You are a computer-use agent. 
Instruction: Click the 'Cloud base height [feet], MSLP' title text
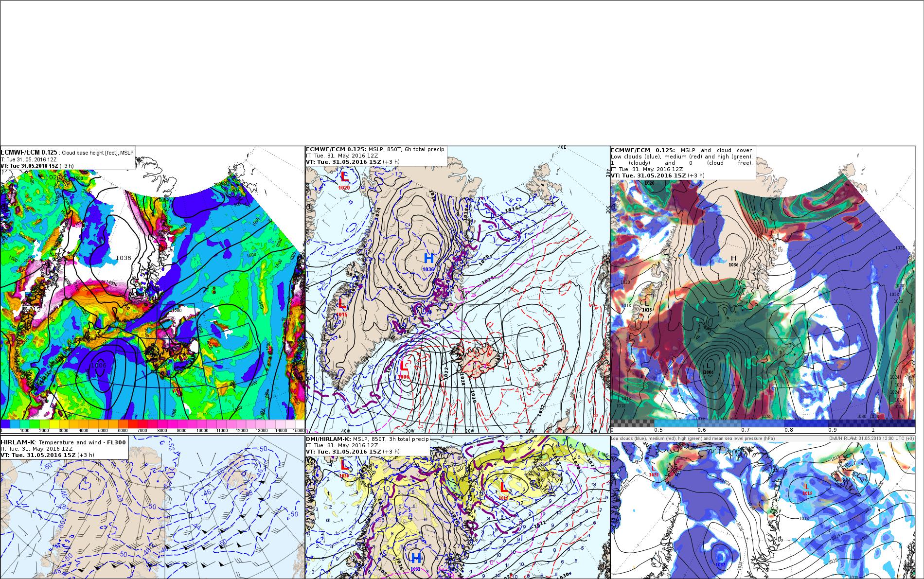coord(97,153)
